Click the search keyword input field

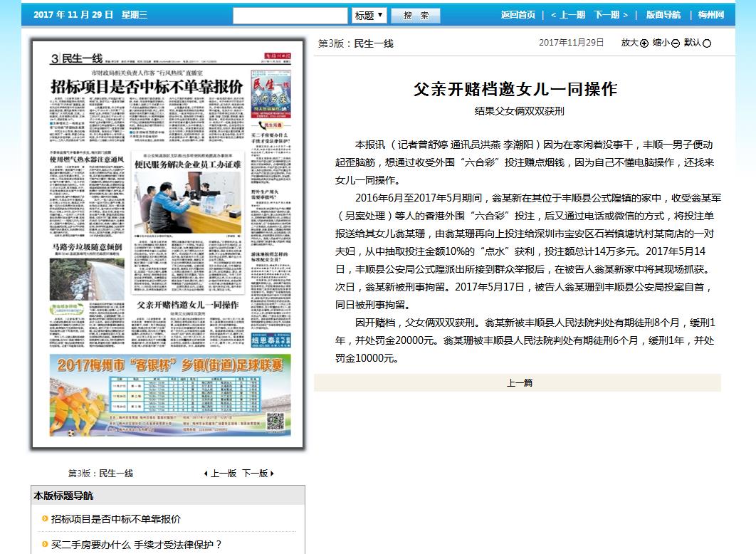290,15
